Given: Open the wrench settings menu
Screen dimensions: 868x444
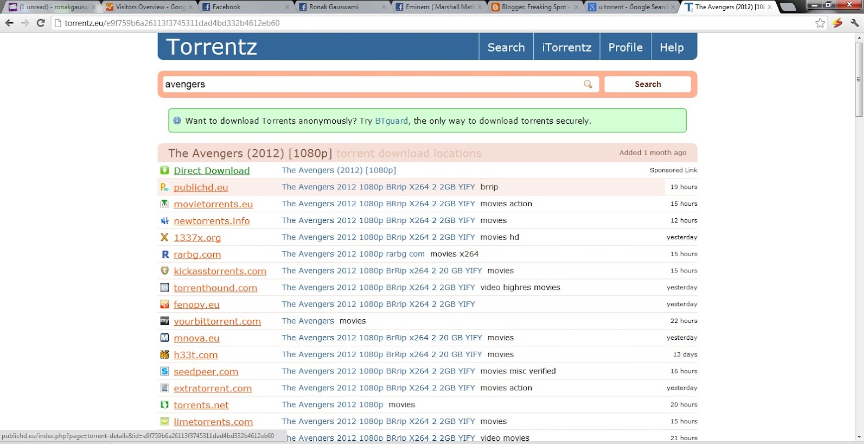Looking at the screenshot, I should click(x=855, y=23).
